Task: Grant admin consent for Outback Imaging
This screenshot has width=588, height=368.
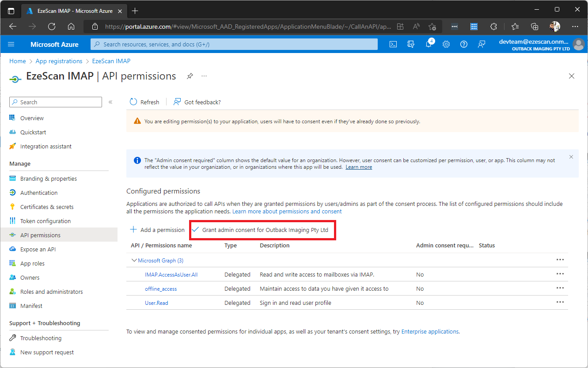Action: 265,230
